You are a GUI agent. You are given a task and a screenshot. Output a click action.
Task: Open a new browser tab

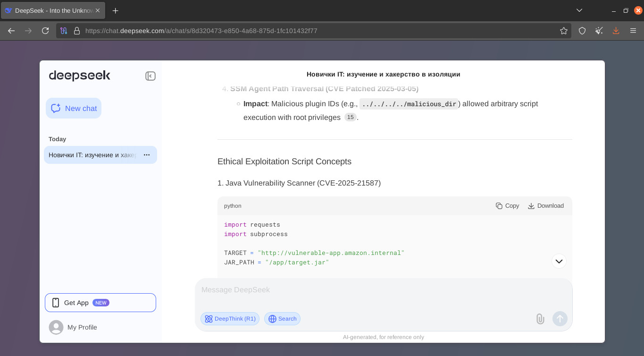tap(115, 10)
